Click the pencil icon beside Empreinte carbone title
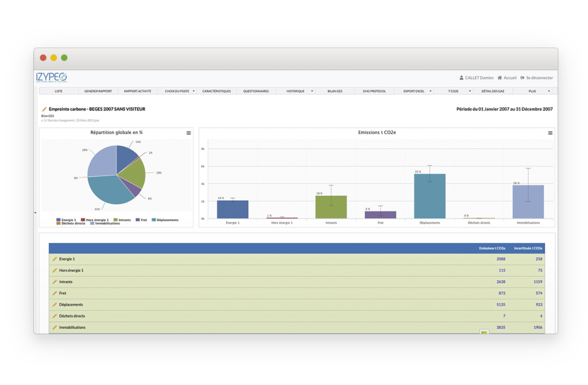The height and width of the screenshot is (385, 588). click(x=44, y=109)
